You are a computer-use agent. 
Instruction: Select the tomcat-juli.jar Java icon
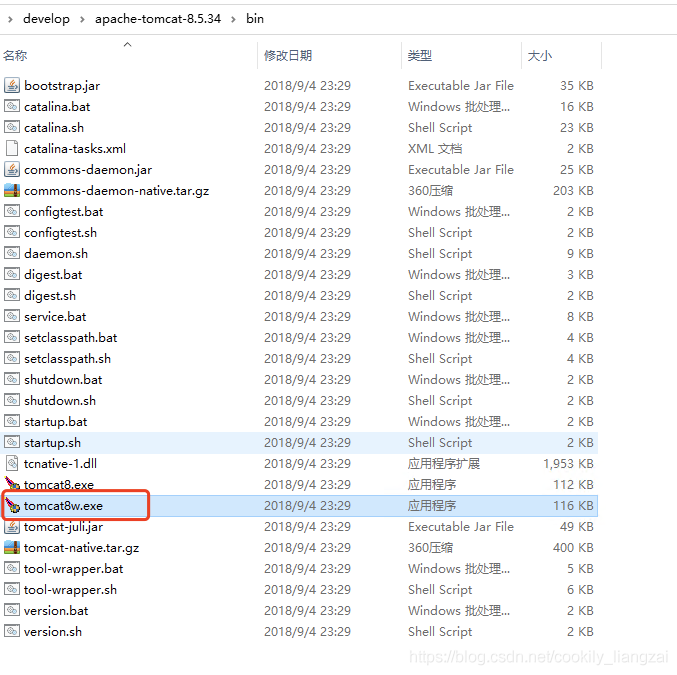(x=12, y=526)
